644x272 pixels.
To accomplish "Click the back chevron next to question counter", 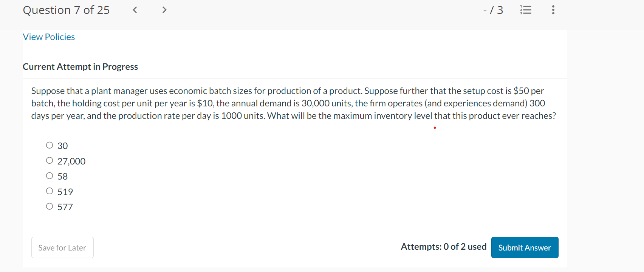I will (x=134, y=10).
